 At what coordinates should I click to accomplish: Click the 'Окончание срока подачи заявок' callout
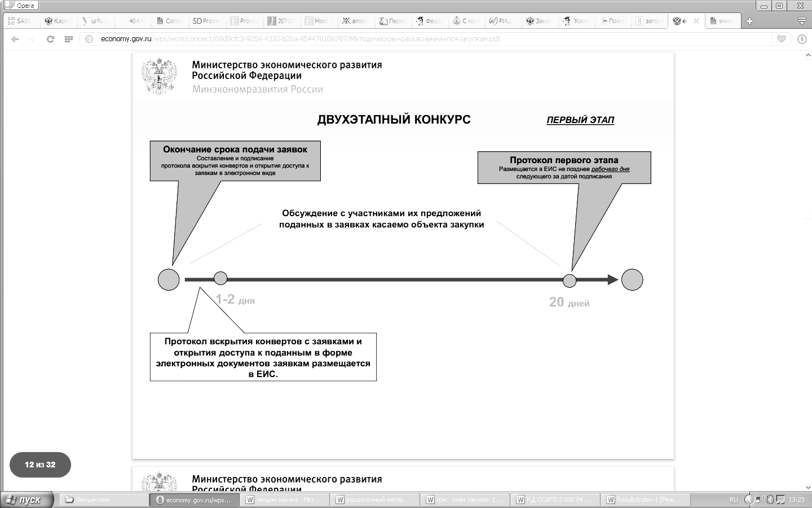(235, 161)
